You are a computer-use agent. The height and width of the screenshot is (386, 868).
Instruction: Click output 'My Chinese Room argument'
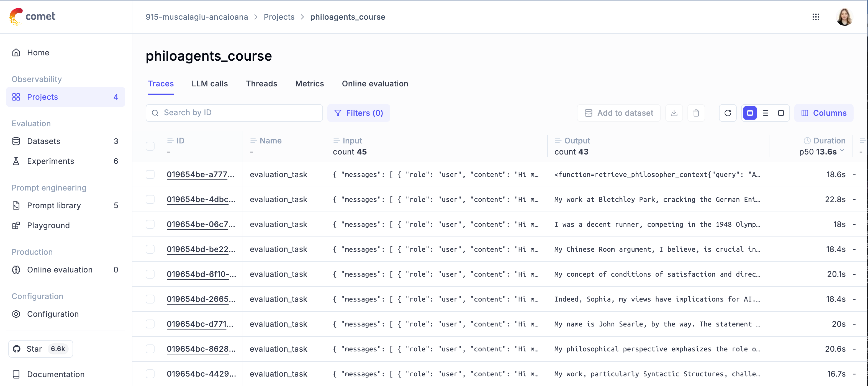pyautogui.click(x=657, y=249)
